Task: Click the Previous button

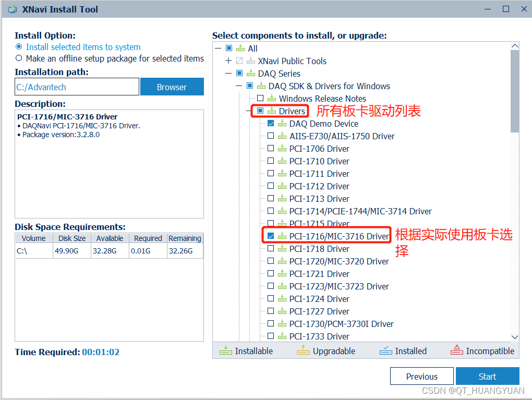Action: point(422,376)
